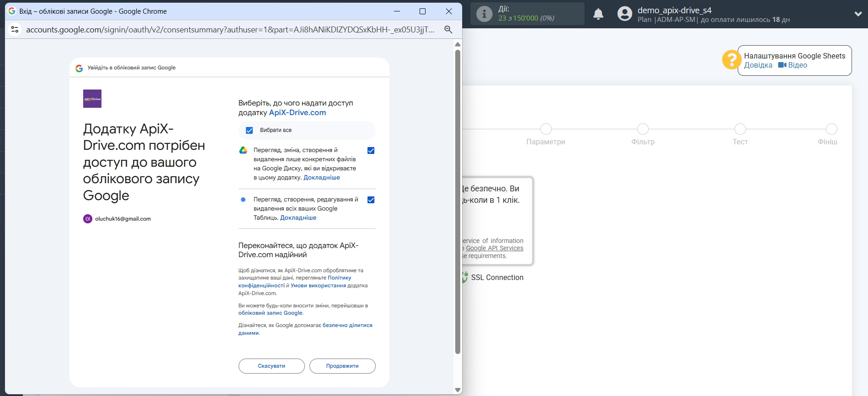Image resolution: width=868 pixels, height=396 pixels.
Task: Click the 'Тест' step label
Action: click(740, 142)
